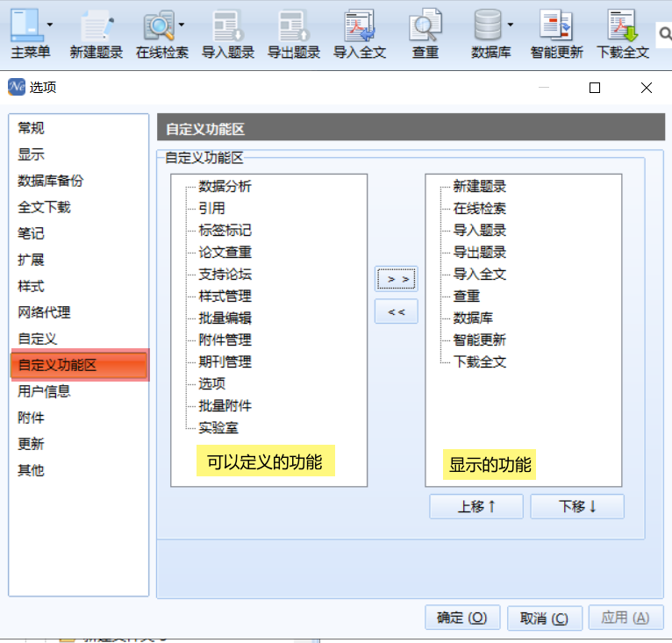Expand the 主菜单 dropdown arrow
Viewport: 672px width, 643px height.
click(x=50, y=25)
